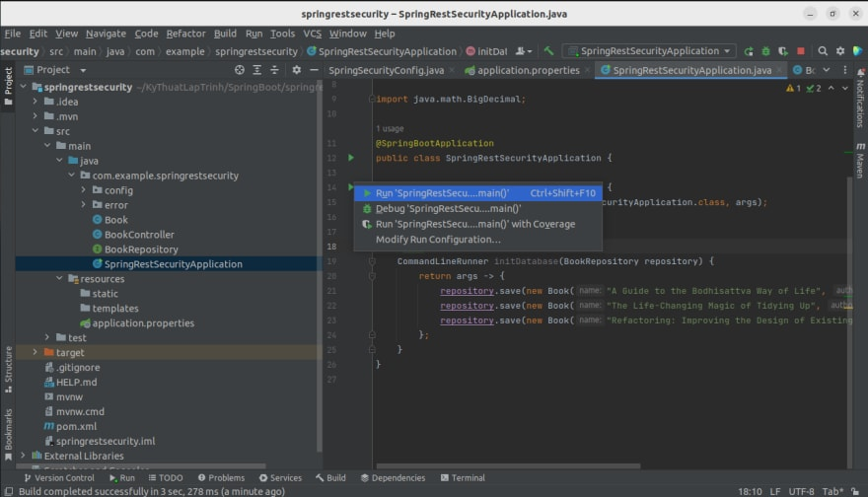Switch to SpringSecurityConfig.java tab
The height and width of the screenshot is (497, 868).
click(386, 70)
